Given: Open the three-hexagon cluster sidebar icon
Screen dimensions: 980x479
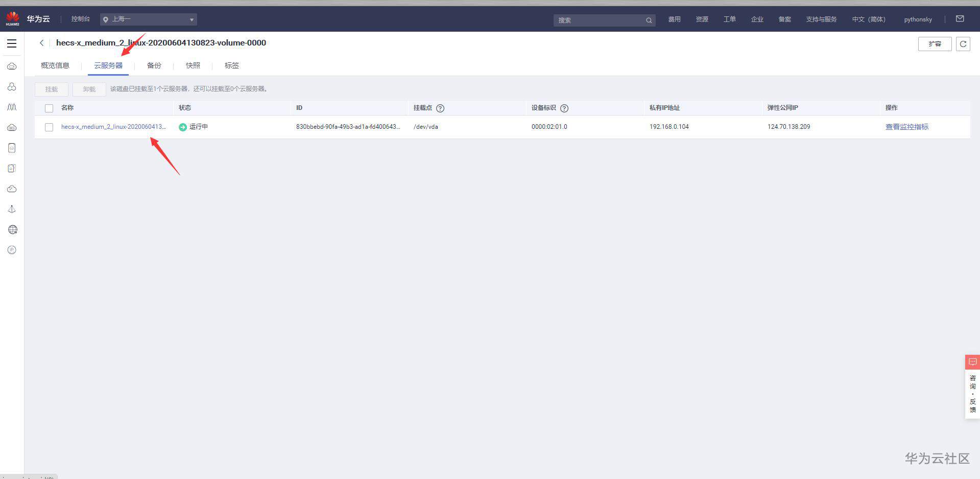Looking at the screenshot, I should click(x=12, y=87).
